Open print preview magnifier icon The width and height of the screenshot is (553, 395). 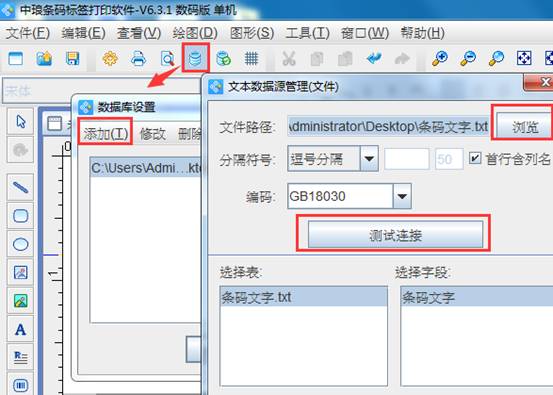[167, 58]
